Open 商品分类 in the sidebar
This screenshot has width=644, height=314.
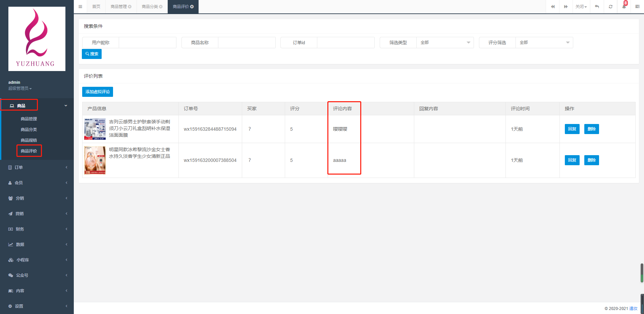tap(29, 130)
